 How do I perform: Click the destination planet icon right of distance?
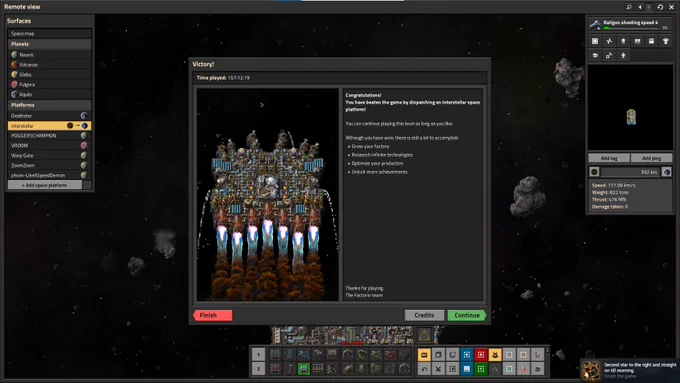click(667, 172)
